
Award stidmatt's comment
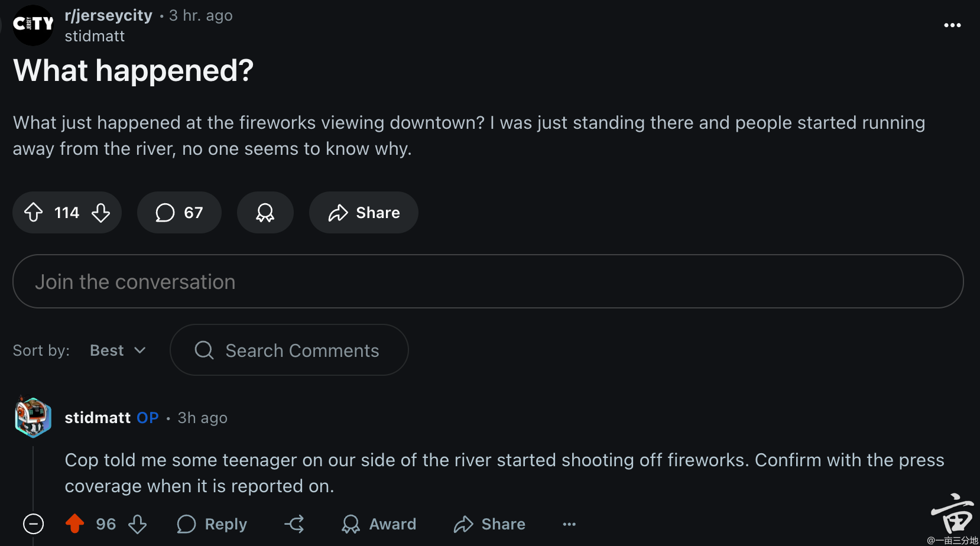click(378, 524)
